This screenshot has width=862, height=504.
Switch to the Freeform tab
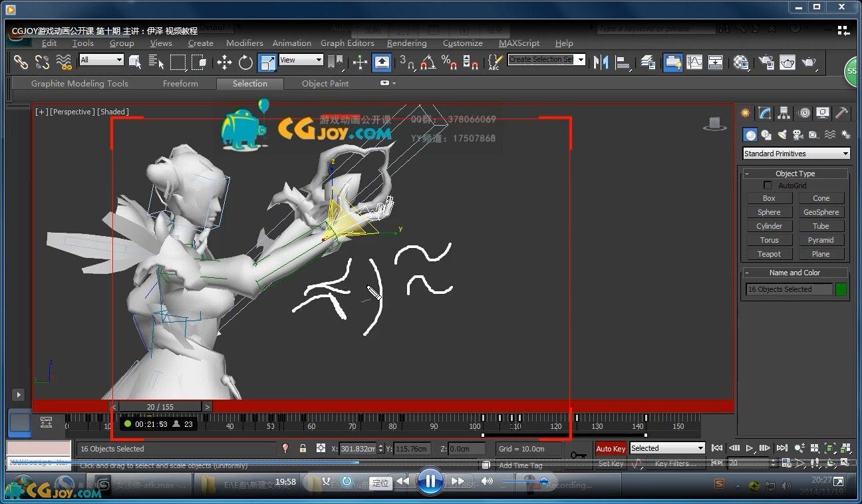[x=180, y=84]
